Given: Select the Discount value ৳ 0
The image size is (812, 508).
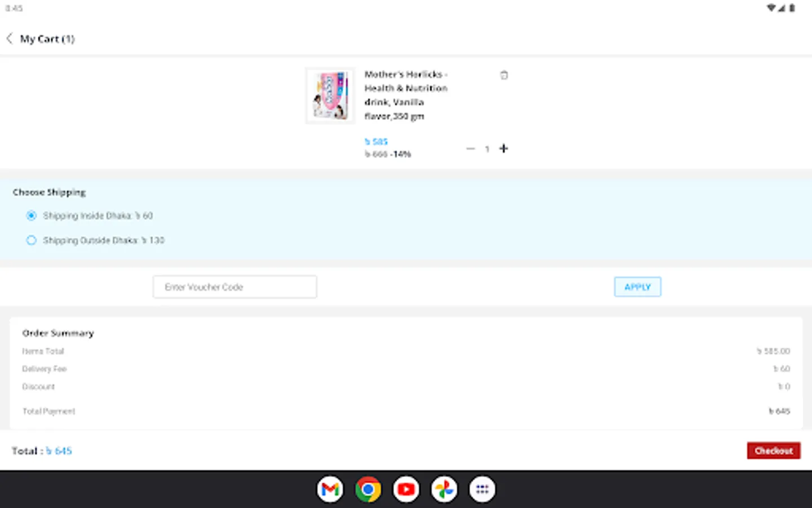Looking at the screenshot, I should [784, 387].
